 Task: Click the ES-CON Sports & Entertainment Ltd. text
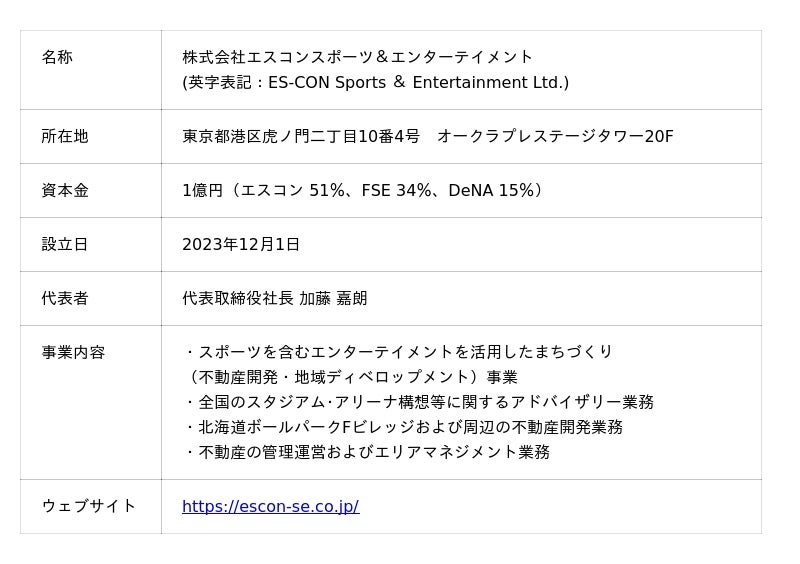coord(418,83)
